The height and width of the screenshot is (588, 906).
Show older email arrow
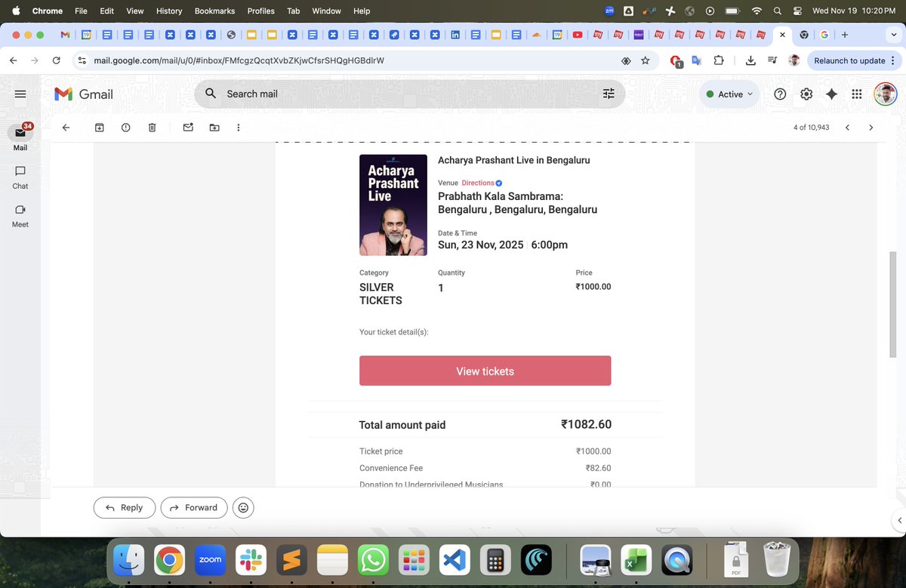pyautogui.click(x=871, y=128)
